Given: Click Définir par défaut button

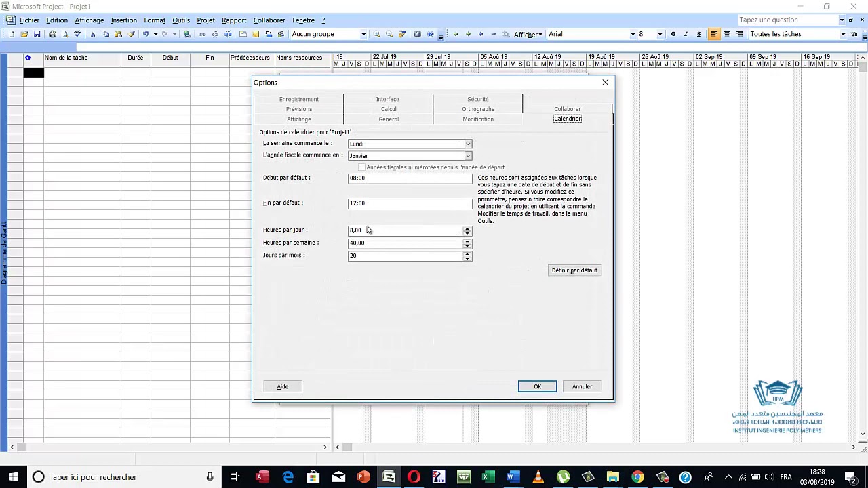Looking at the screenshot, I should point(574,270).
